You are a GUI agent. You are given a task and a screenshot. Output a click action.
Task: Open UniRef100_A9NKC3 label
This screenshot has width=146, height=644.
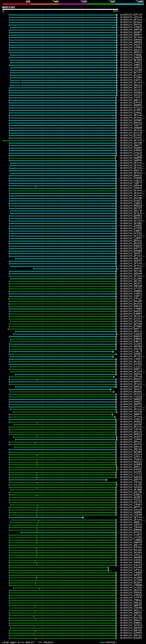click(x=131, y=65)
